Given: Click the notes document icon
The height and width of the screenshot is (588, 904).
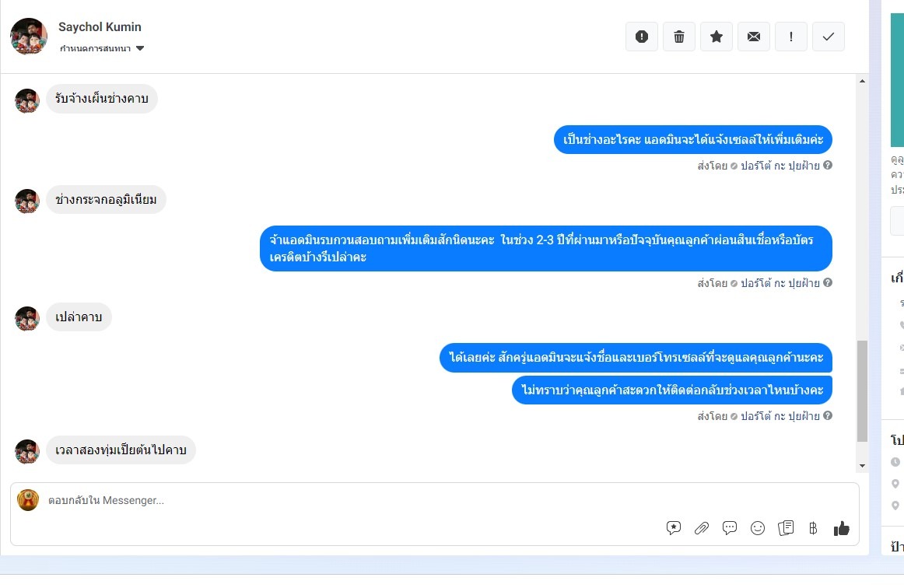Looking at the screenshot, I should click(786, 528).
